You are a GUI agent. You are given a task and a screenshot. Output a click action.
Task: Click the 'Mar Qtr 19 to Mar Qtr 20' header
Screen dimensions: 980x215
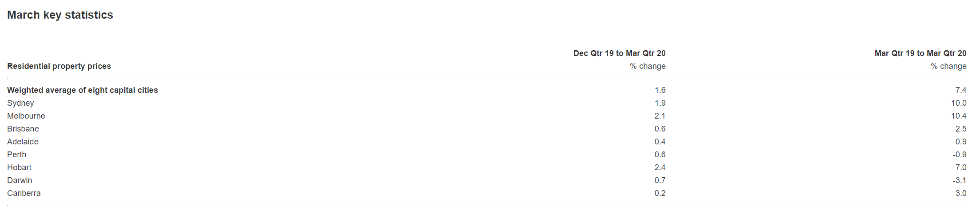920,53
